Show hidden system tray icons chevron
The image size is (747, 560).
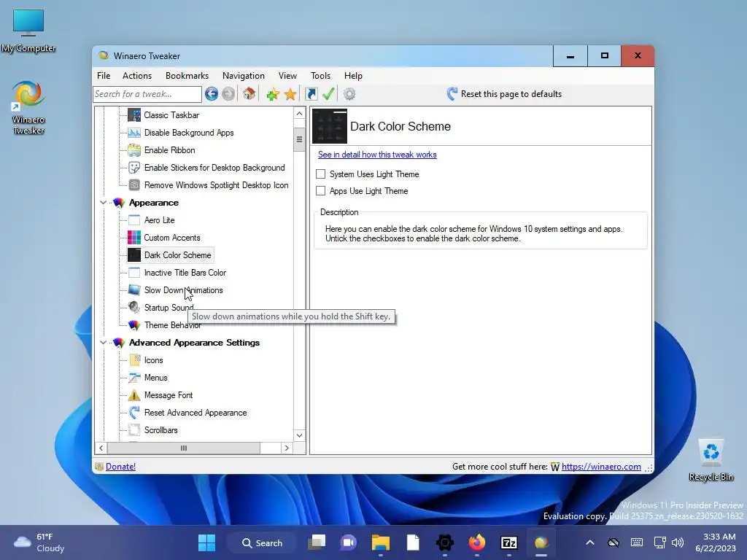589,542
